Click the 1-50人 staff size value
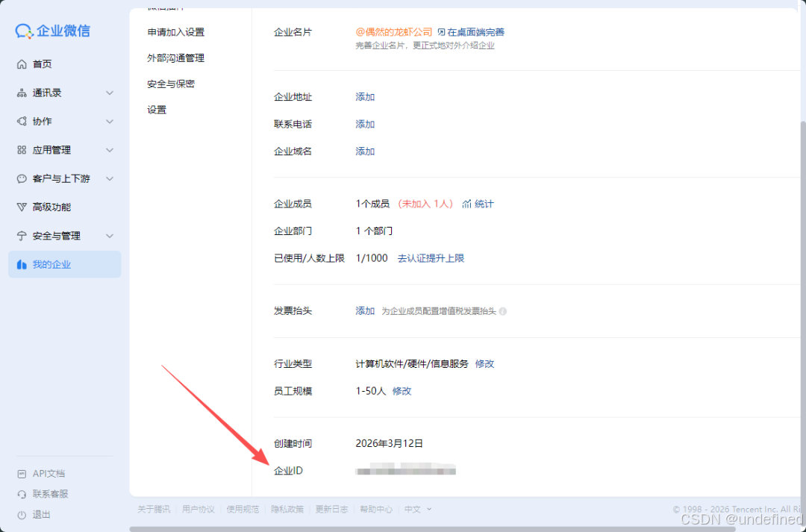 371,391
